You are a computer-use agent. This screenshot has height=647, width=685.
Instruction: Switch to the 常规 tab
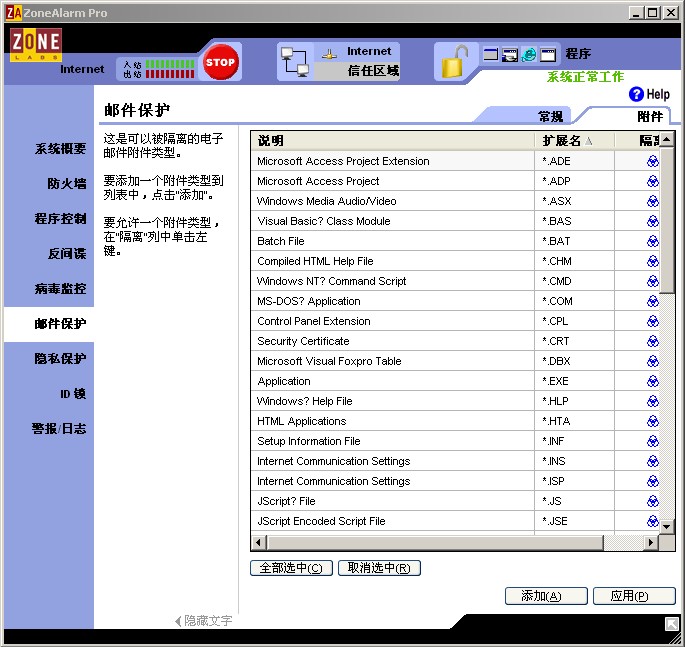(550, 117)
